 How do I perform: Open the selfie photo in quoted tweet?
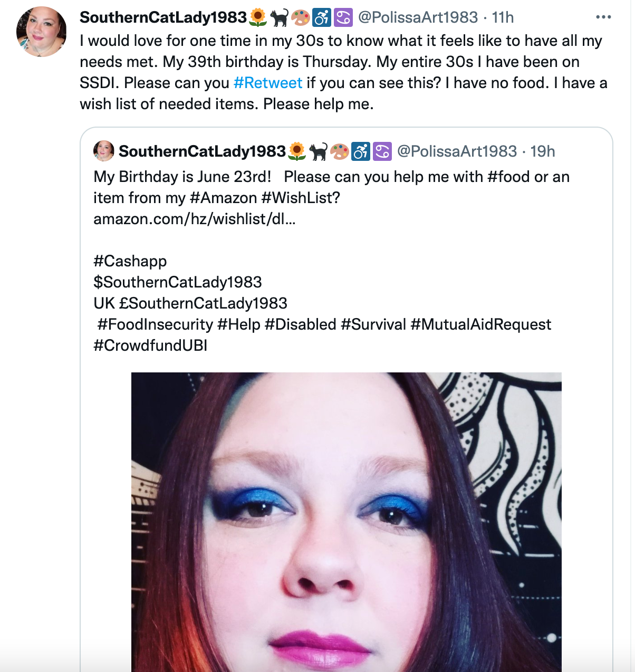click(347, 522)
